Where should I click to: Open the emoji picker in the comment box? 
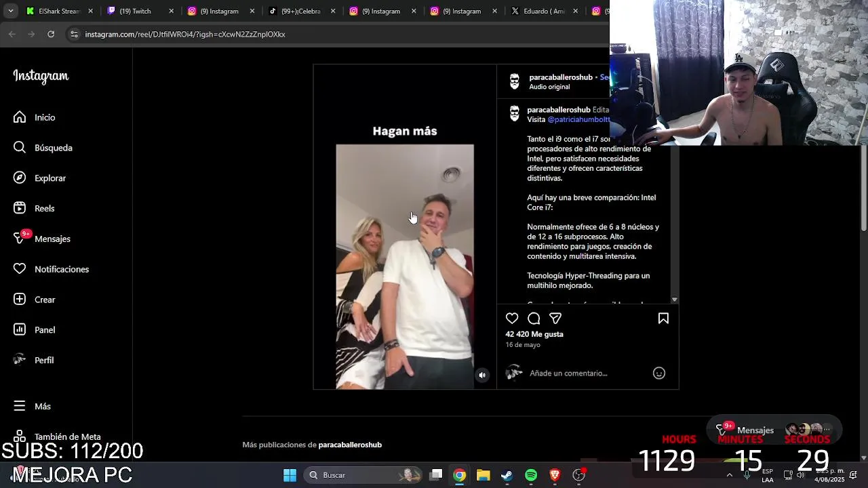(659, 373)
